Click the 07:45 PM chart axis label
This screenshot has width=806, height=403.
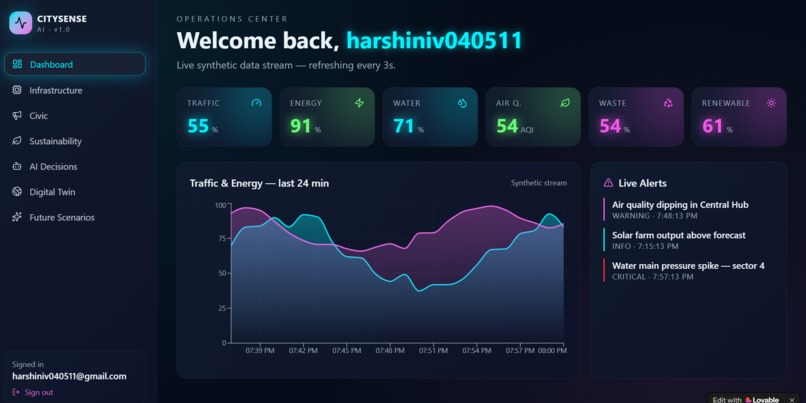coord(346,351)
